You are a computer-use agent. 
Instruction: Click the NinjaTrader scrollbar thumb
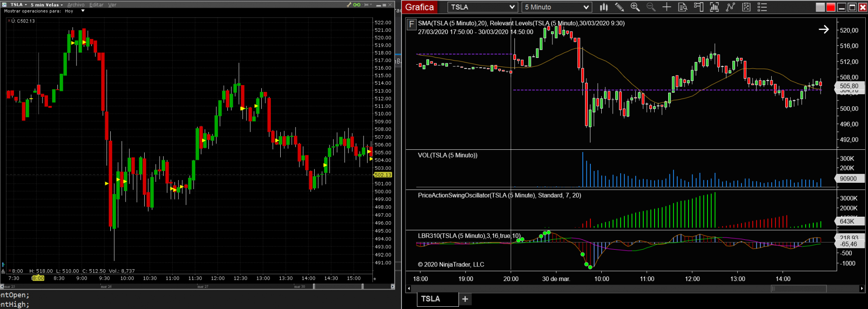click(799, 289)
